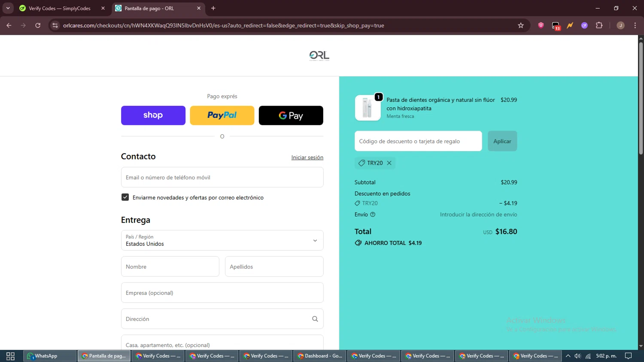Open a new browser tab
The width and height of the screenshot is (644, 362).
tap(213, 8)
